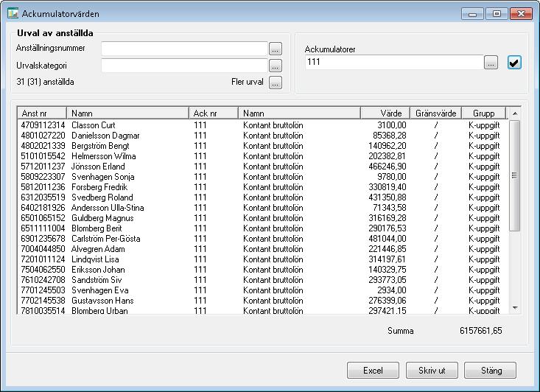
Task: Select the row for Lindqvist Lisa
Action: click(263, 259)
